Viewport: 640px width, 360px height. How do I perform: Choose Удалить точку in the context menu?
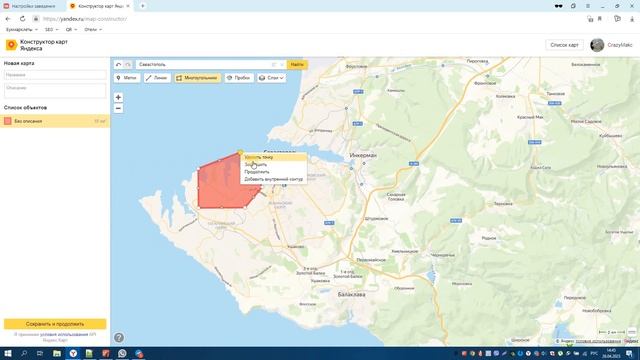tap(273, 157)
